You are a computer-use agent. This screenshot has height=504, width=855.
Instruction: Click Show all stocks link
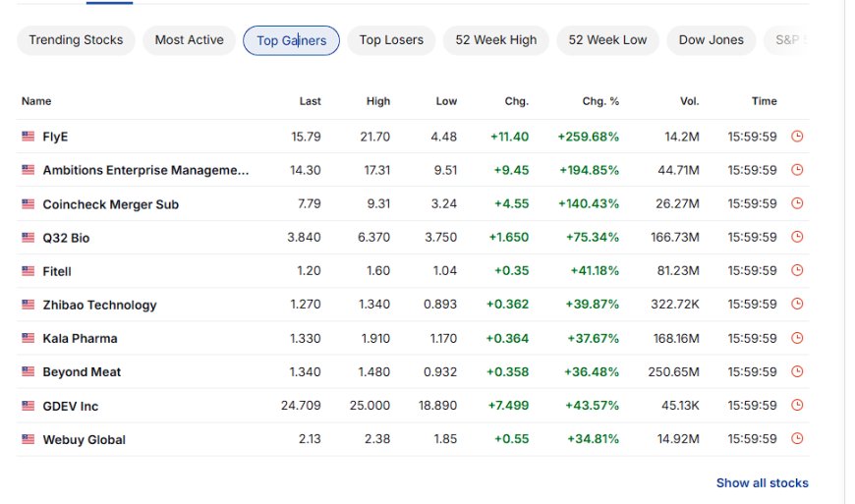(762, 483)
